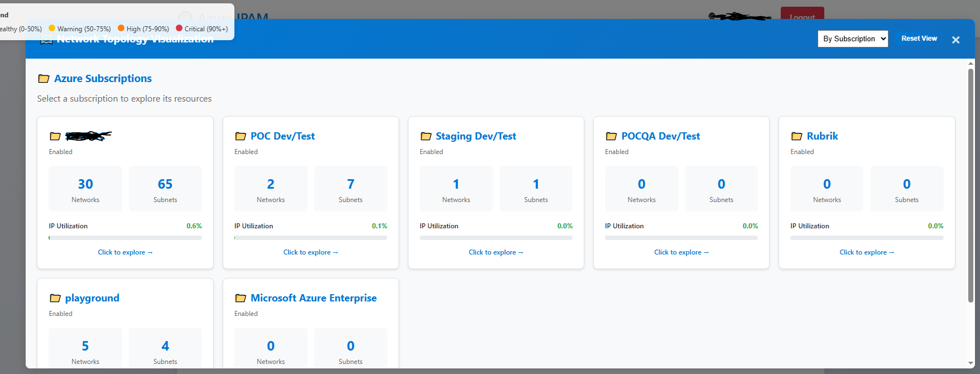This screenshot has height=374, width=980.
Task: Click the 0.1% utilization value
Action: [379, 226]
